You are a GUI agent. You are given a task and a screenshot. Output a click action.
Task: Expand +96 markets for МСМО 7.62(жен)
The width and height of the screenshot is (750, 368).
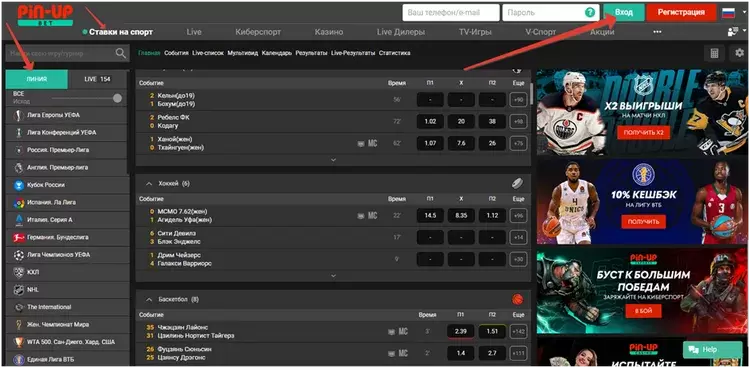click(x=518, y=216)
